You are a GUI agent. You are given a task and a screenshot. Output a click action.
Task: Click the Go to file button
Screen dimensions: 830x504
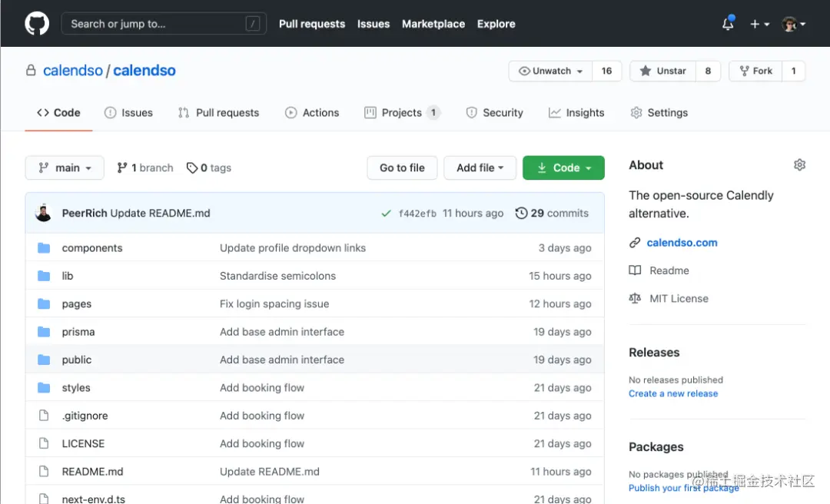click(402, 167)
